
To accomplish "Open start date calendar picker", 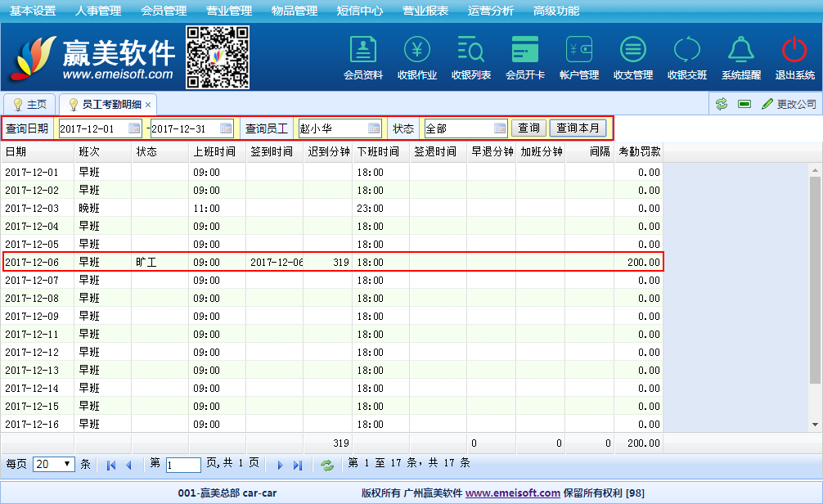I will coord(134,128).
